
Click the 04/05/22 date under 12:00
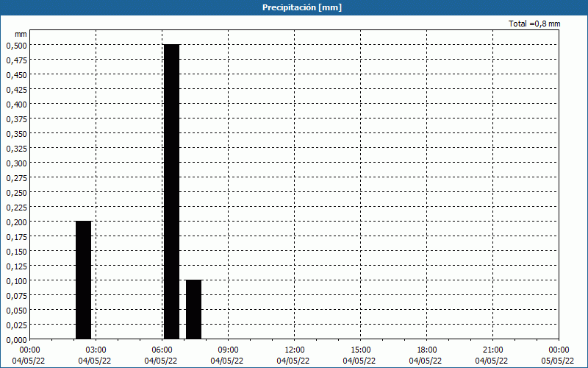point(293,361)
